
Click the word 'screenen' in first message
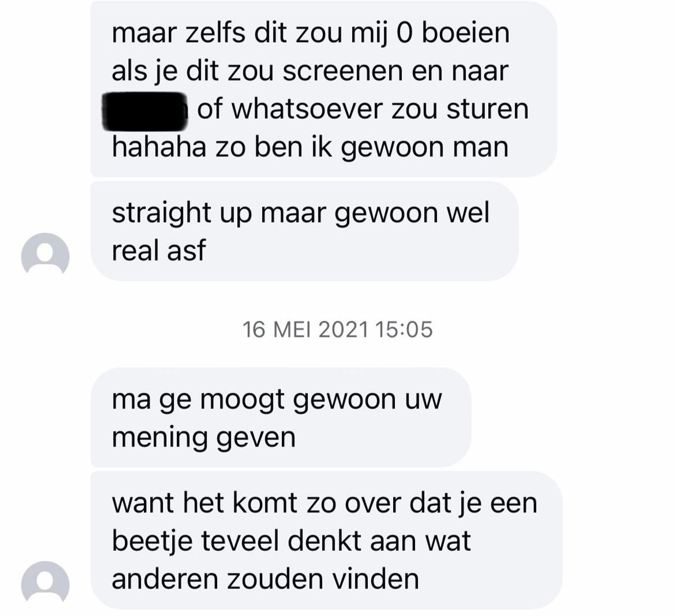pos(344,71)
